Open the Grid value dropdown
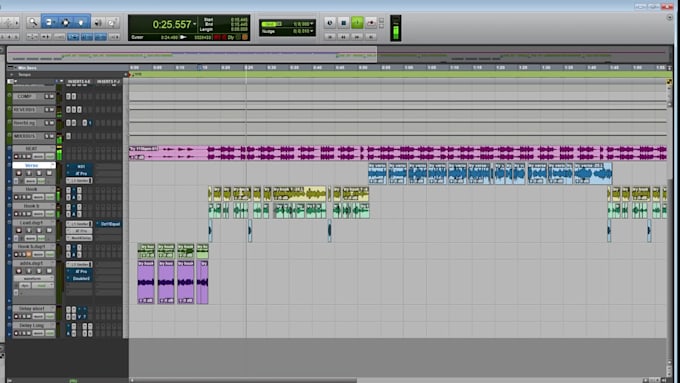The image size is (680, 383). pyautogui.click(x=311, y=24)
